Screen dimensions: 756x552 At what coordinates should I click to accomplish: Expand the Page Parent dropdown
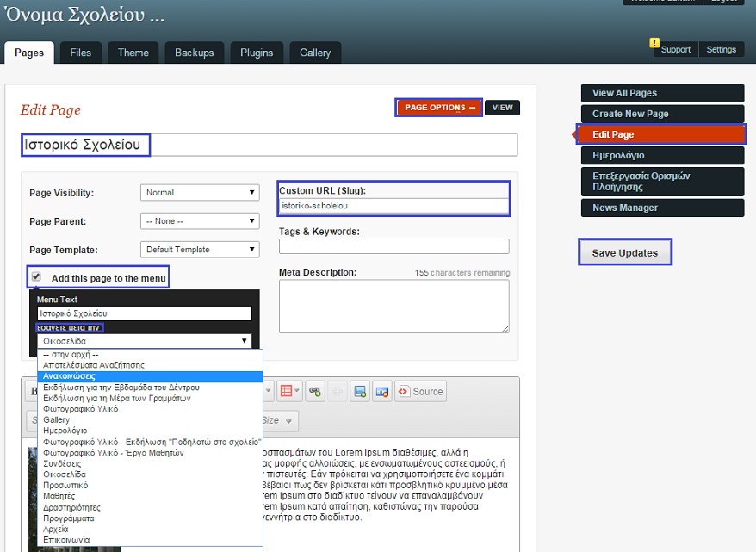click(200, 221)
